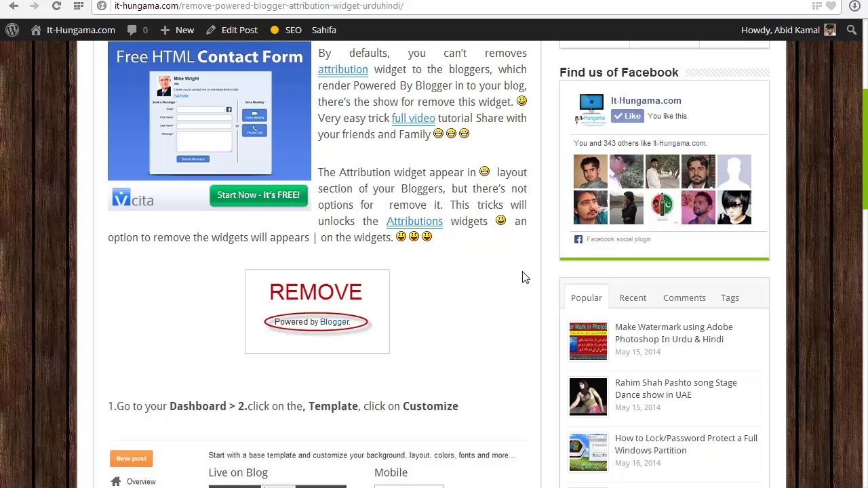Click Rahim Shah post thumbnail
This screenshot has width=868, height=488.
[588, 396]
